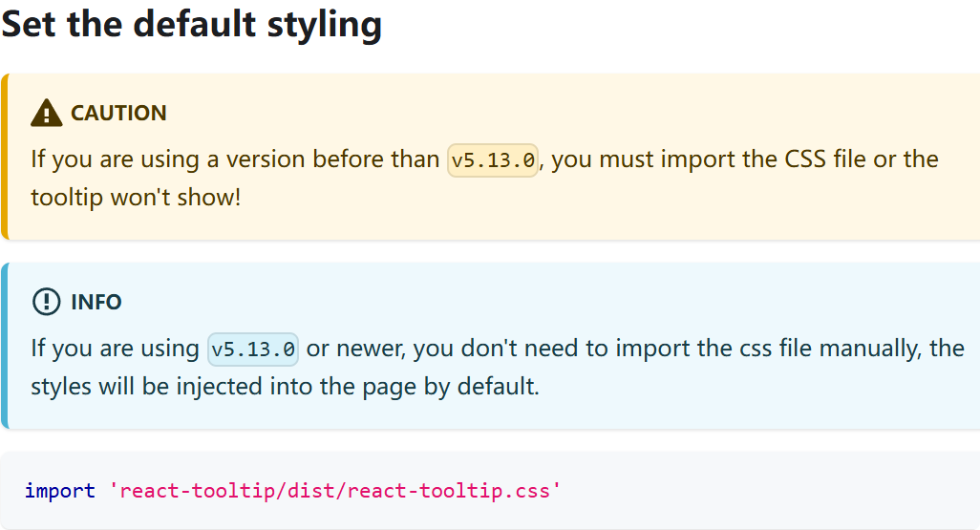Click the import keyword in code block
The height and width of the screenshot is (530, 980).
click(60, 491)
